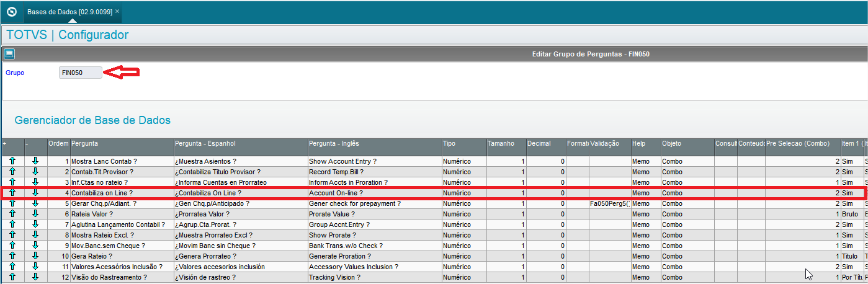Select Tipo cell 'Numérico' in Contabiliza on Line row
The width and height of the screenshot is (868, 284).
[464, 193]
